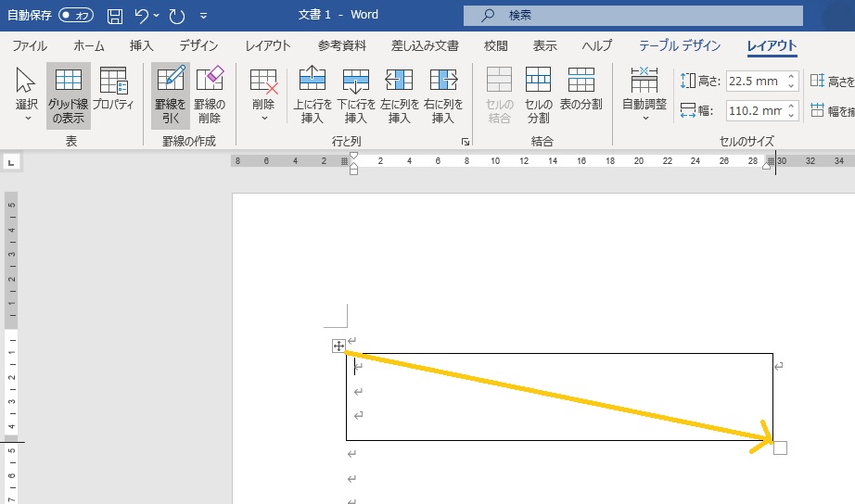Screen dimensions: 855x504
Task: Open the Select (選択) dropdown
Action: [x=27, y=95]
